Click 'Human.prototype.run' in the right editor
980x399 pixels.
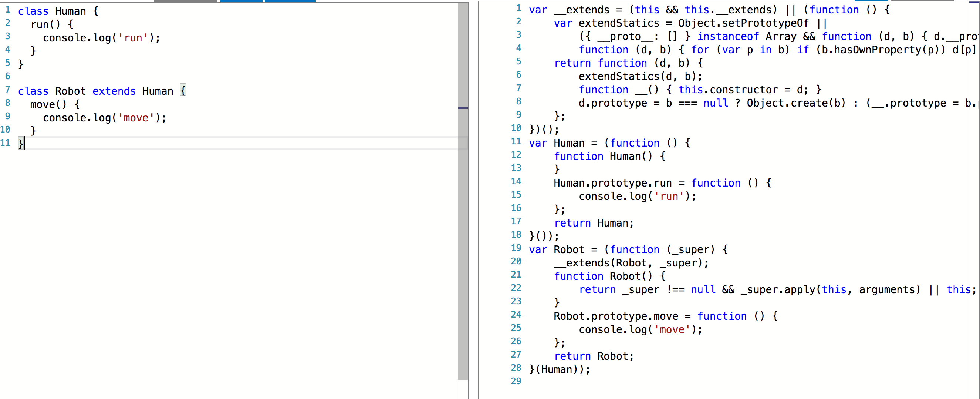point(613,183)
